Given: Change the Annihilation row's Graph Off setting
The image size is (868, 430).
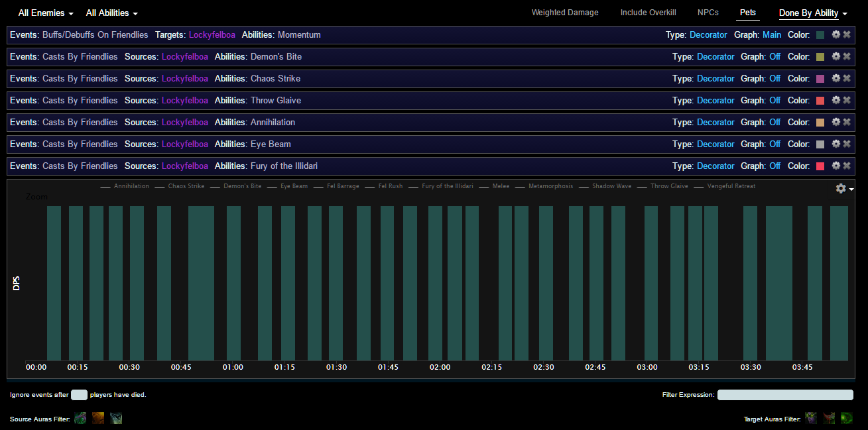Looking at the screenshot, I should [x=775, y=122].
